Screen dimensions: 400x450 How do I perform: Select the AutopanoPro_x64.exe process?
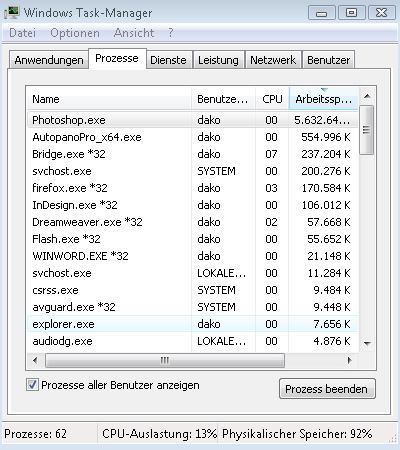[192, 137]
